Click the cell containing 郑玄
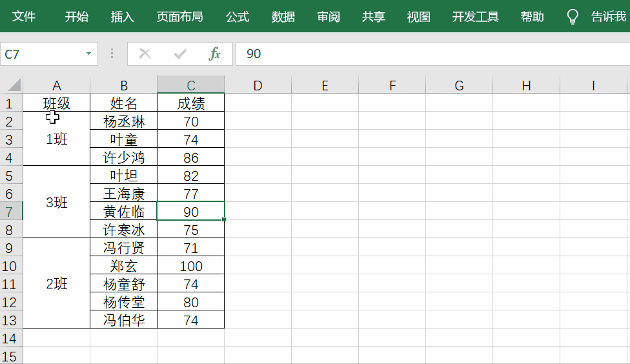This screenshot has width=630, height=364. (x=124, y=265)
